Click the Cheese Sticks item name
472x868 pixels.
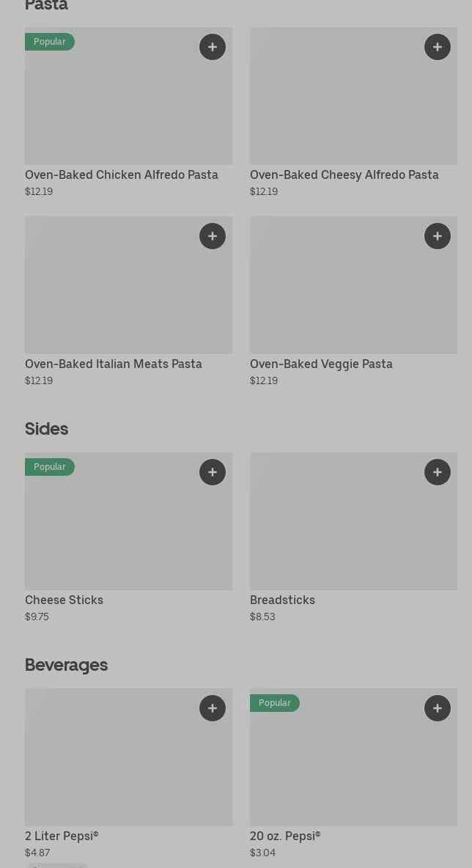point(64,600)
